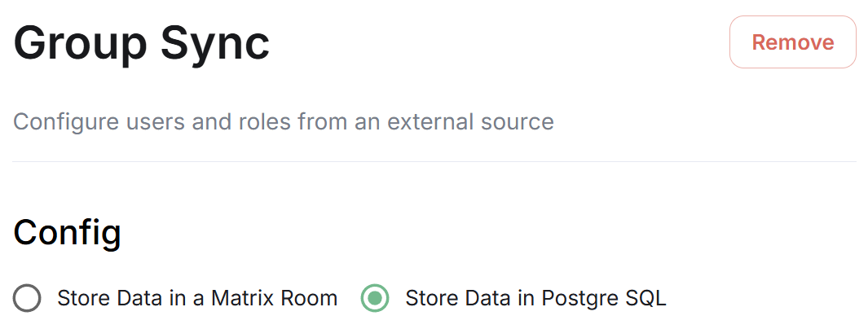Screen dimensions: 868x329
Task: Click the Group Sync page heading
Action: pos(142,44)
